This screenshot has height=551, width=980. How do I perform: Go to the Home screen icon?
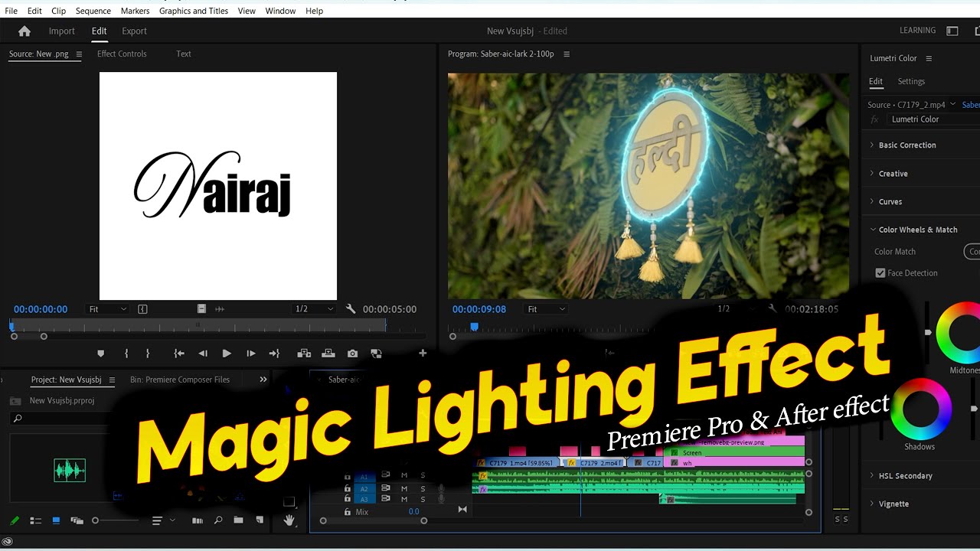point(24,31)
